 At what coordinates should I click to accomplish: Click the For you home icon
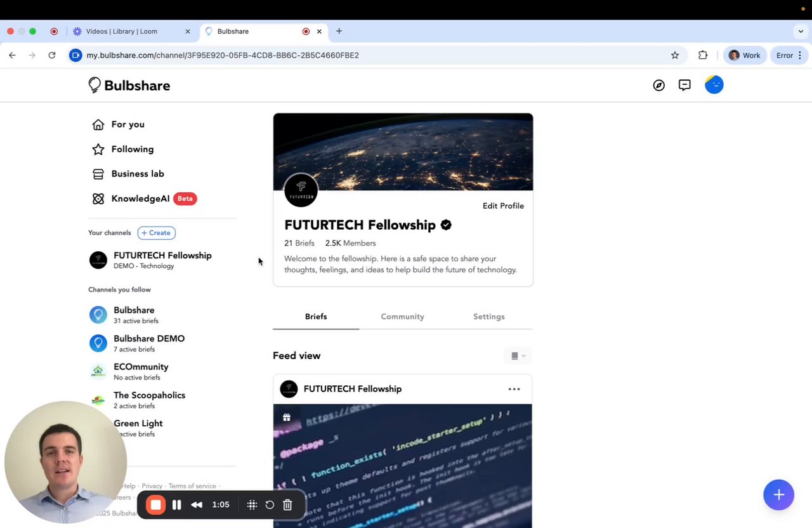pyautogui.click(x=98, y=124)
